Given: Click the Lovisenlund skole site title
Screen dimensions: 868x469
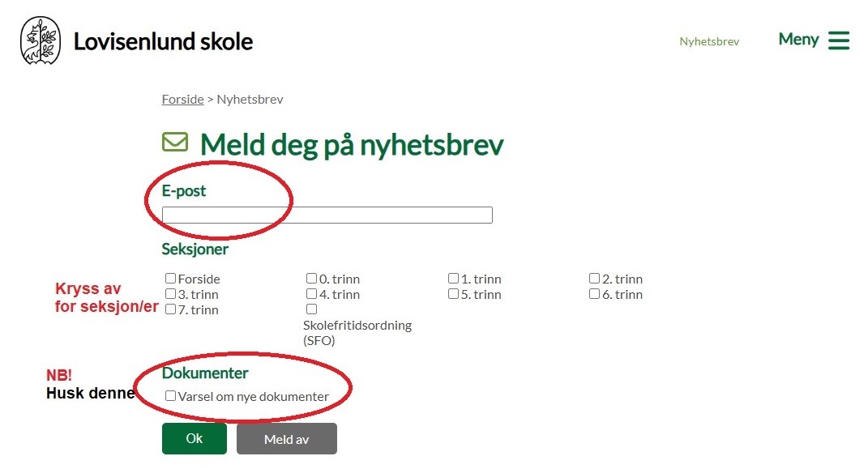Looking at the screenshot, I should point(163,41).
